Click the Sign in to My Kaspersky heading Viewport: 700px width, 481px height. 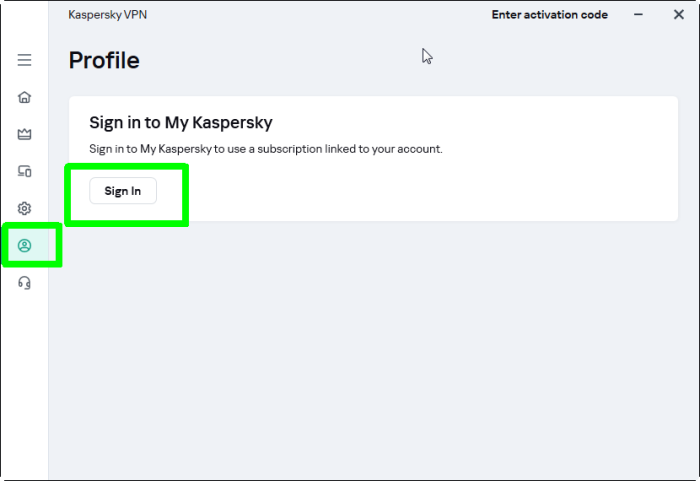coord(181,123)
